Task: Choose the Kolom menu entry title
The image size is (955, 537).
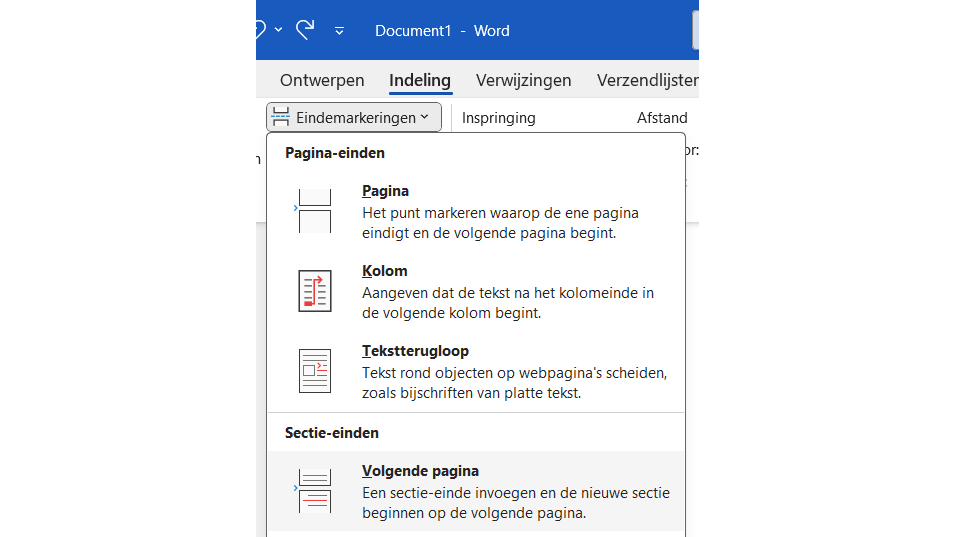Action: [x=385, y=271]
